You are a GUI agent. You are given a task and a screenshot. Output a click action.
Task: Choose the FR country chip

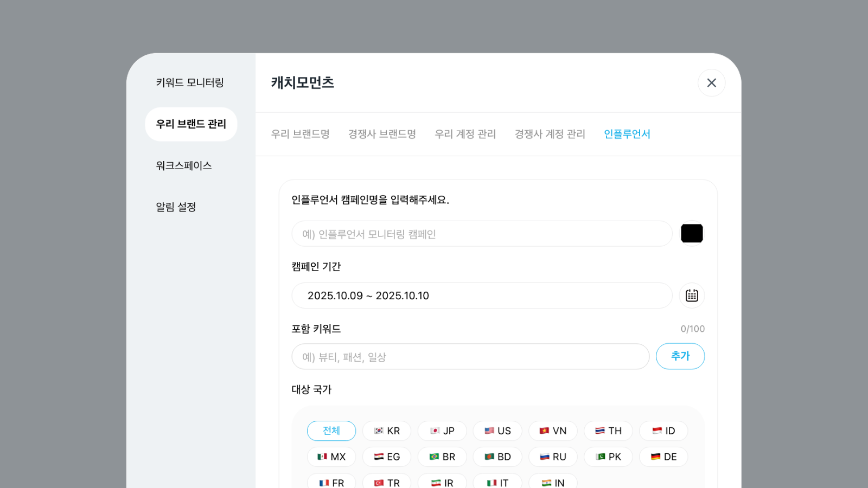(x=331, y=481)
